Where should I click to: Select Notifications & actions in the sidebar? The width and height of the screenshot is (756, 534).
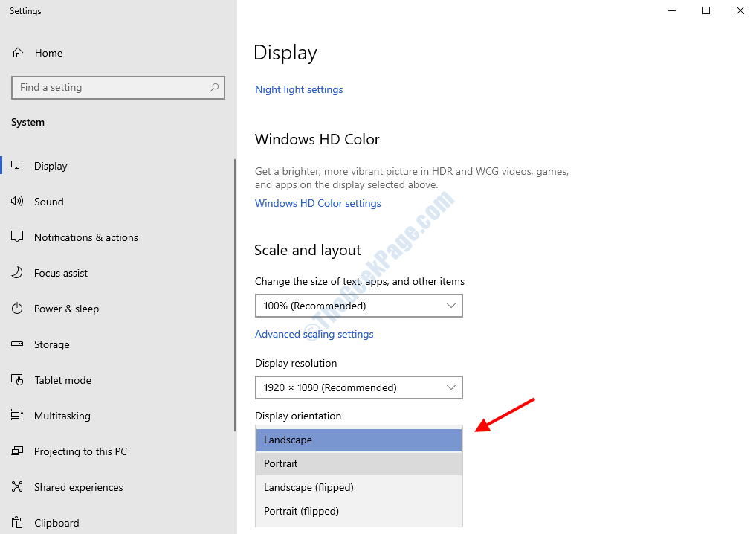coord(85,237)
